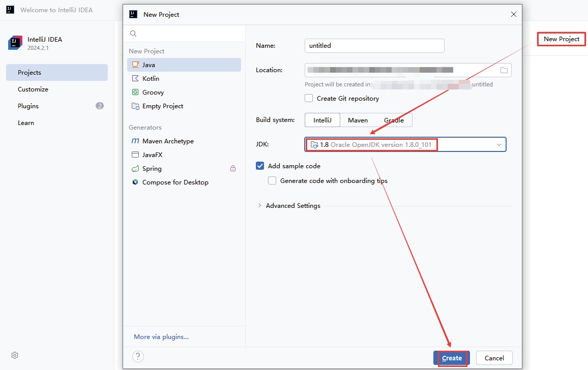Click the Empty Project folder icon

click(x=135, y=106)
